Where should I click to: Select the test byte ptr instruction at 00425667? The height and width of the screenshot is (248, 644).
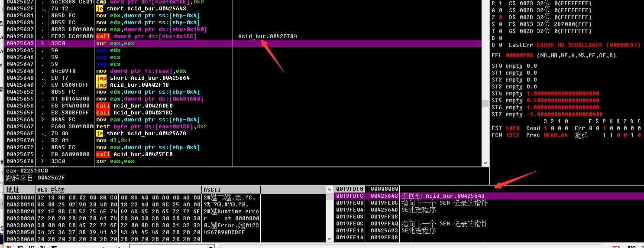tap(151, 127)
